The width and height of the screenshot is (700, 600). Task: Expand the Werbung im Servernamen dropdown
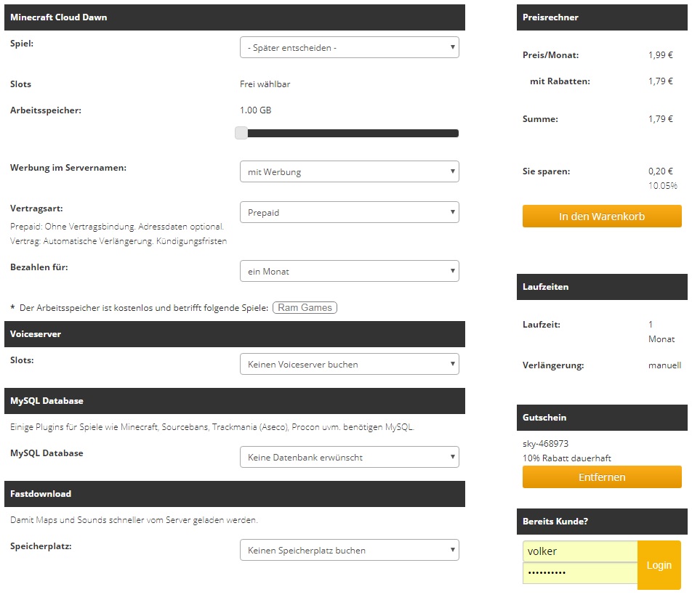tap(349, 171)
